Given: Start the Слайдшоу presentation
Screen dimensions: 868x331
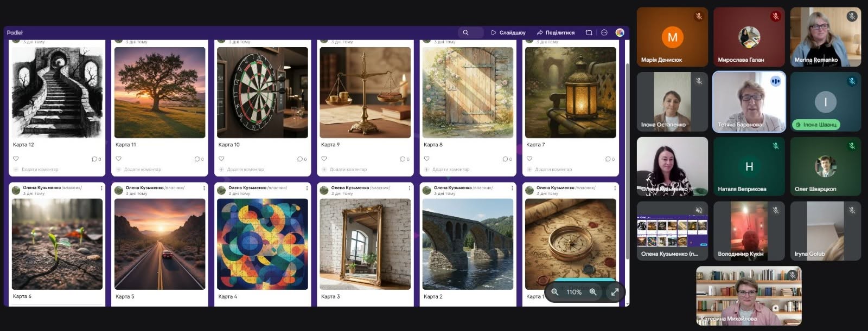Looking at the screenshot, I should tap(508, 33).
